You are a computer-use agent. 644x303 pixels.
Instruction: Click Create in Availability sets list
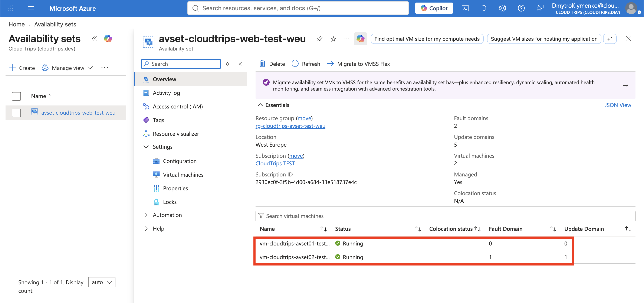(22, 68)
